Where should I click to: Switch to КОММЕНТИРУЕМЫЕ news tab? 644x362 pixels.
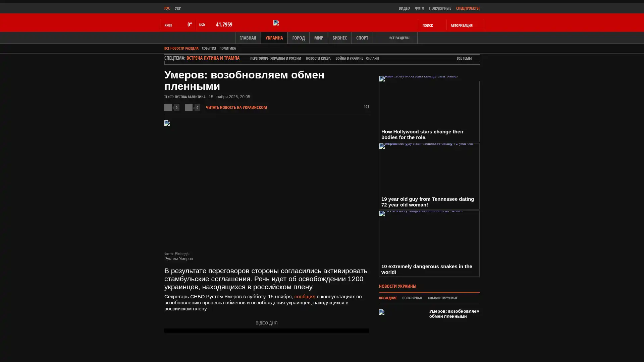click(442, 298)
